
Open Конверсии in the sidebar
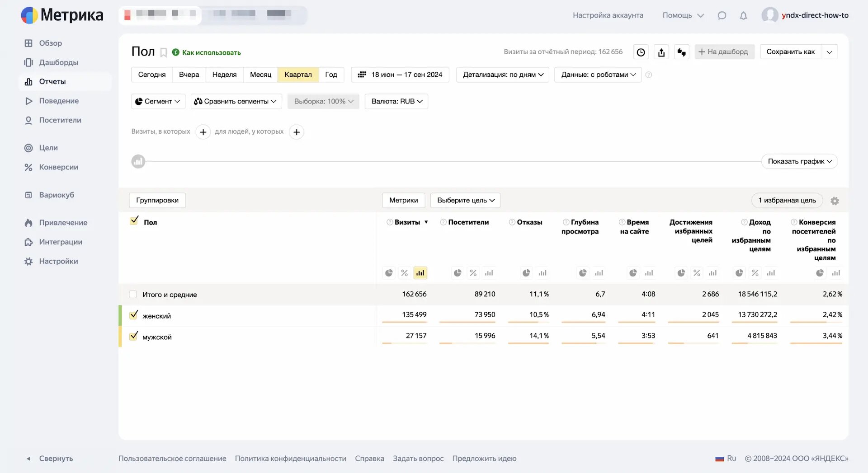[x=58, y=167]
